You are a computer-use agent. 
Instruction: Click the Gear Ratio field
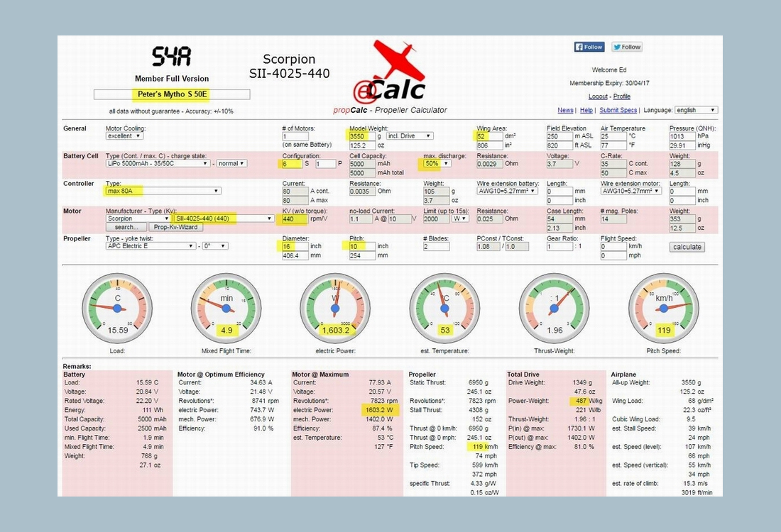pyautogui.click(x=560, y=246)
